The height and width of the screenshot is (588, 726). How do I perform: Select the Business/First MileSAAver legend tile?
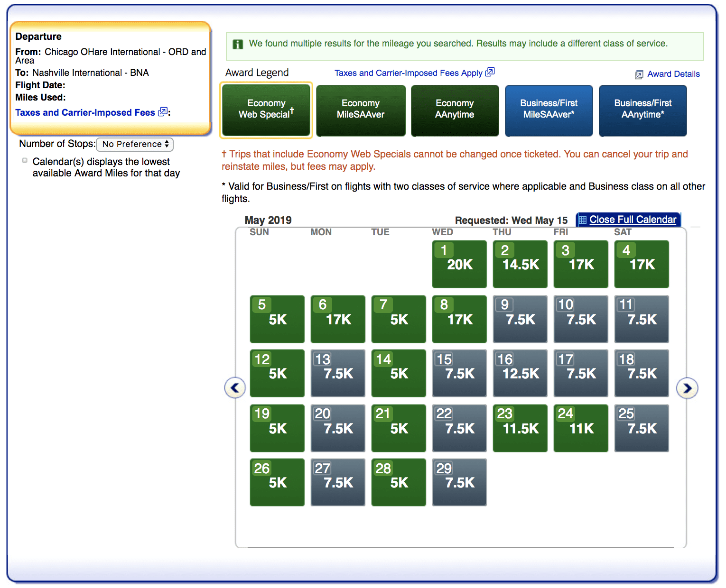[549, 110]
